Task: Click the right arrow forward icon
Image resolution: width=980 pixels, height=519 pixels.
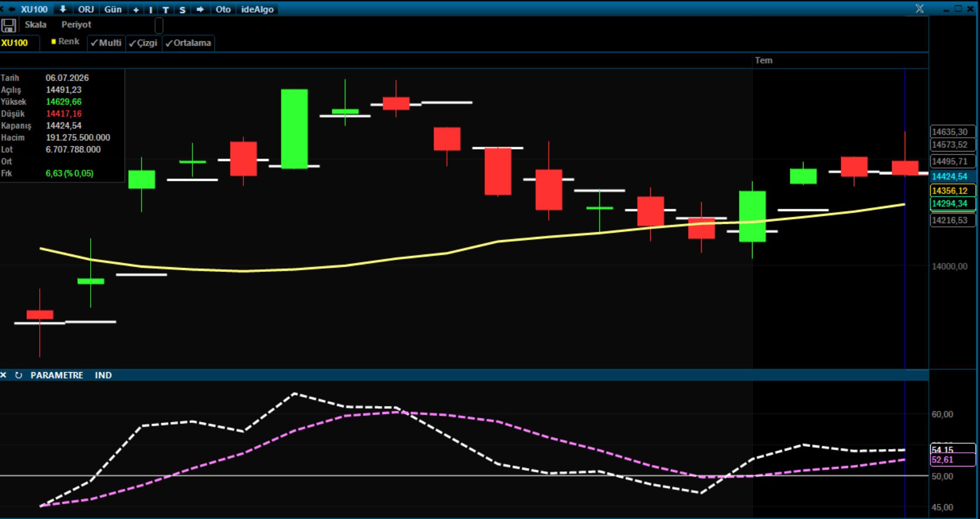Action: pos(200,9)
